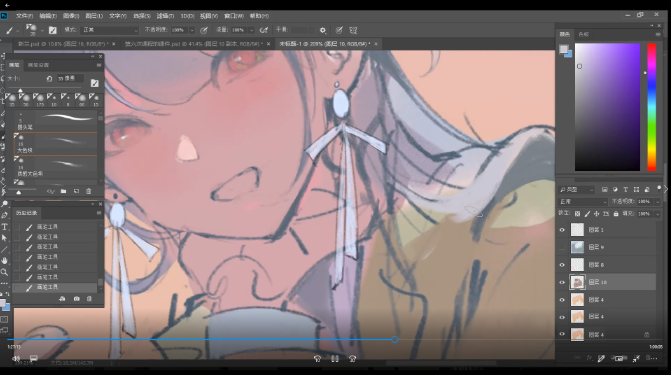The height and width of the screenshot is (375, 671).
Task: Create a new snapshot with the camera icon
Action: point(77,298)
